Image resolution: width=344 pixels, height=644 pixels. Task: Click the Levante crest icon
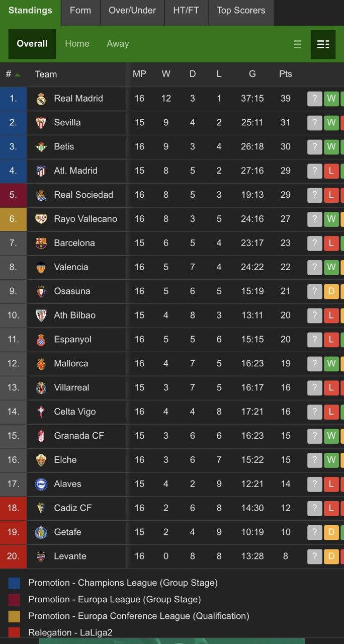point(41,556)
